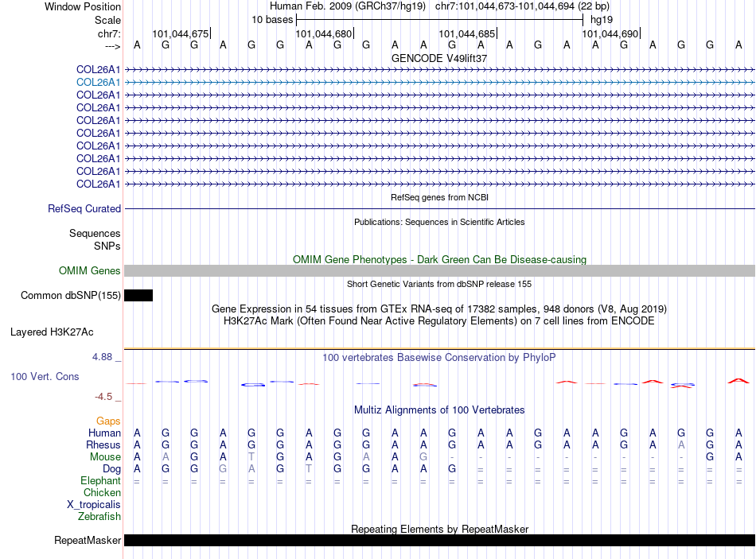Click the black RepeatMasker element bar
756x559 pixels.
tap(439, 541)
